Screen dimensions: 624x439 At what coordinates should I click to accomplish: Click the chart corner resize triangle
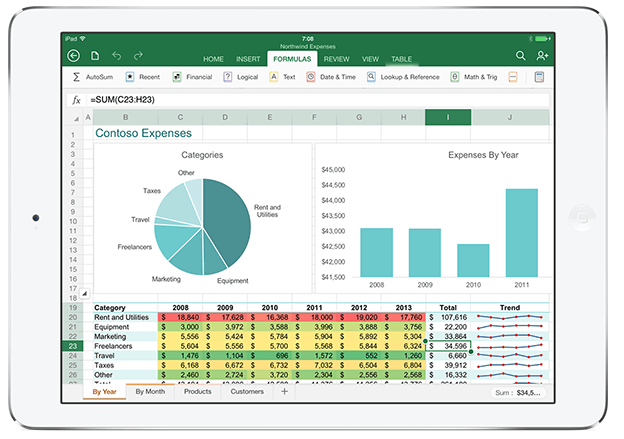coord(85,294)
